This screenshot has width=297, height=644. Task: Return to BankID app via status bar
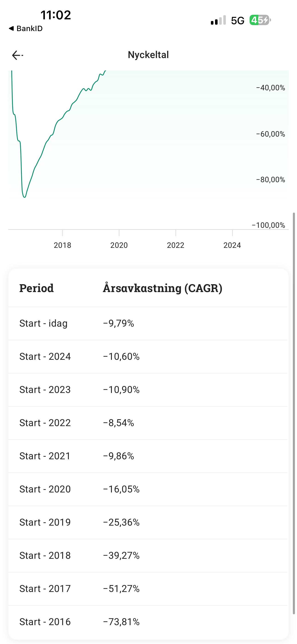tap(26, 29)
